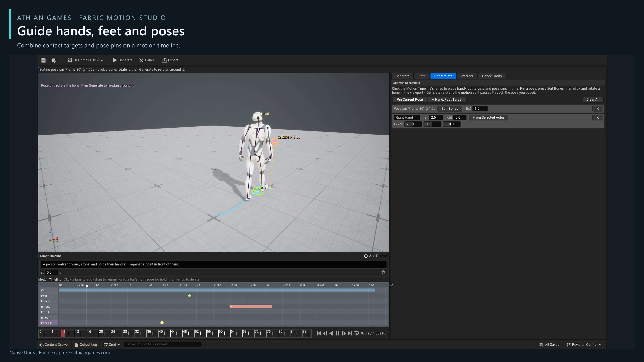Open the Interact tab
This screenshot has height=362, width=644.
tap(467, 76)
